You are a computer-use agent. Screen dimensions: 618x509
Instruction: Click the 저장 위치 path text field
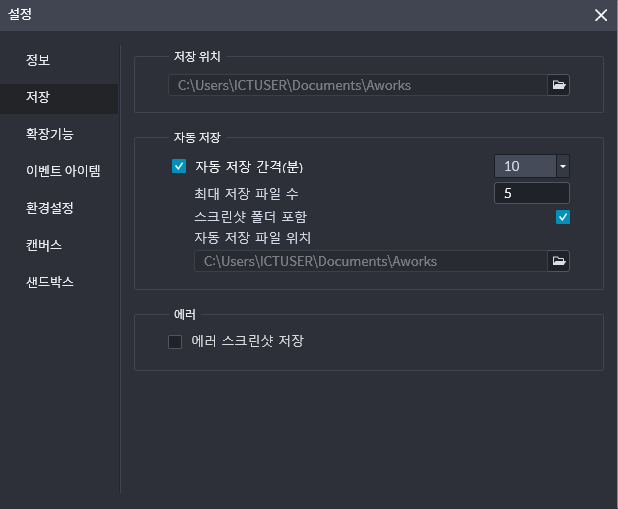(x=358, y=85)
